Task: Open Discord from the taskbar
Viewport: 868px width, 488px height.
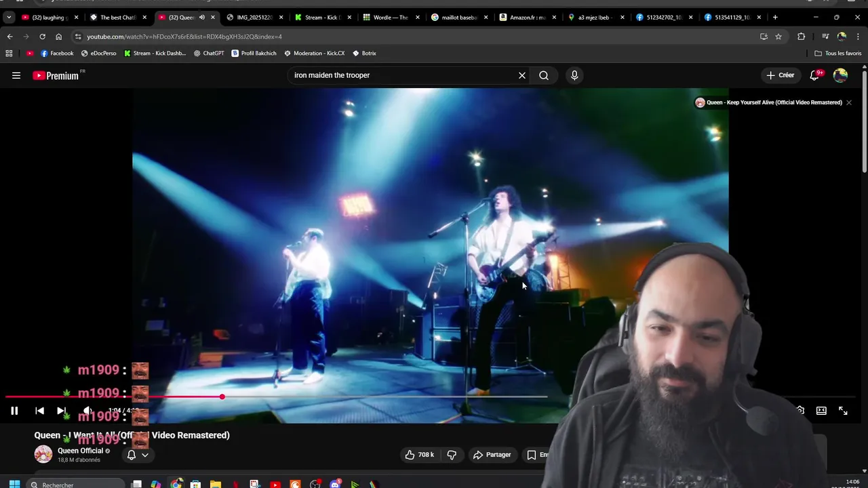Action: (335, 484)
